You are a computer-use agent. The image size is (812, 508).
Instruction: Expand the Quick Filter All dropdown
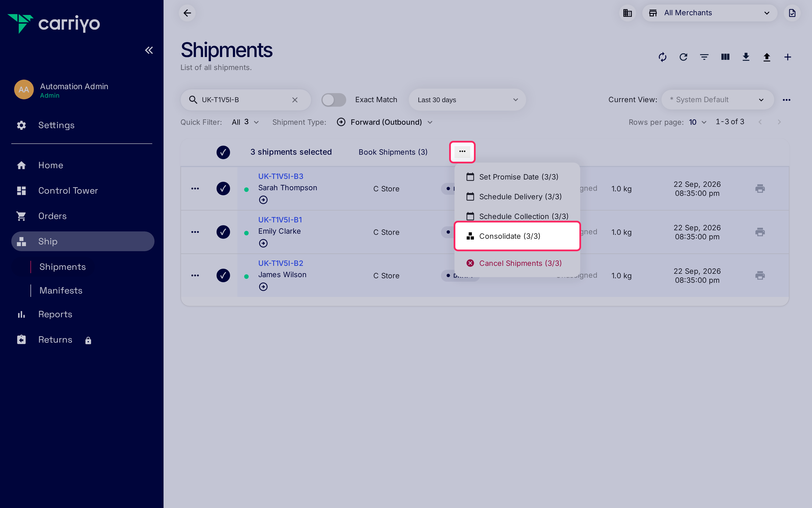coord(245,122)
